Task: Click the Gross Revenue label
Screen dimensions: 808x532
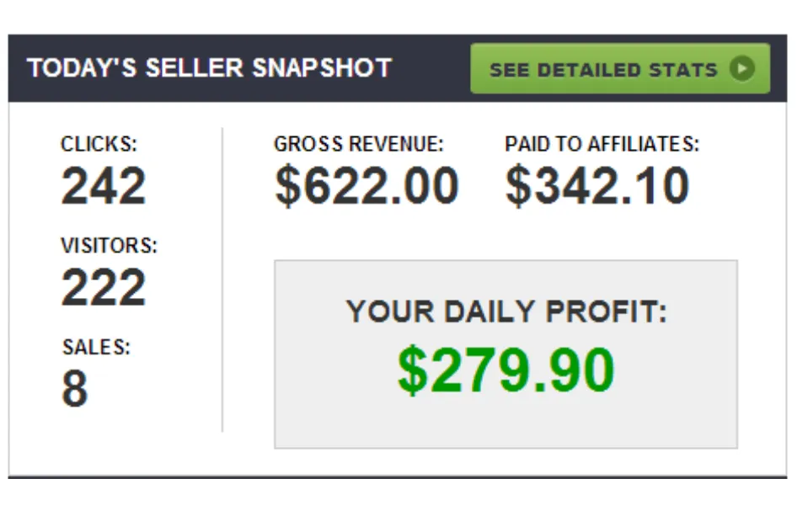Action: [x=359, y=144]
